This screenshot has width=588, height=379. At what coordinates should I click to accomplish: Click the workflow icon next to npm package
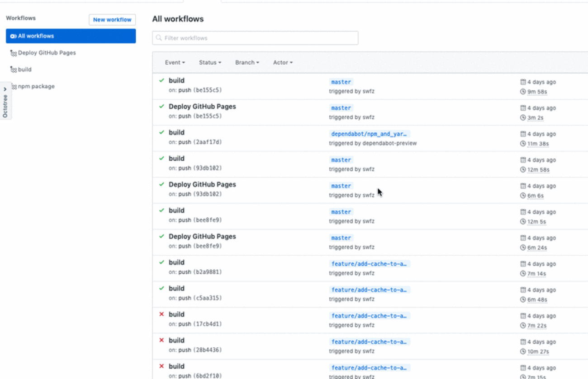[x=13, y=86]
